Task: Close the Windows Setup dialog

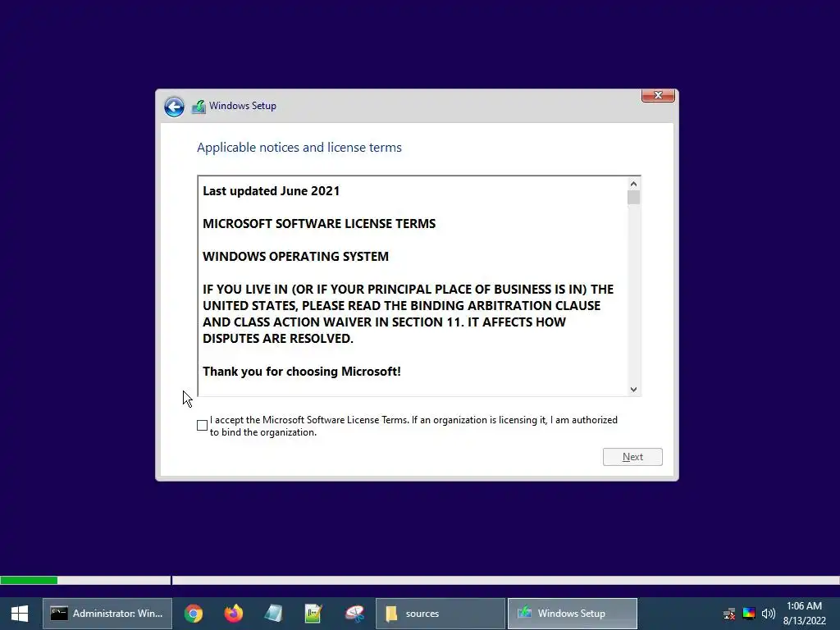Action: (658, 95)
